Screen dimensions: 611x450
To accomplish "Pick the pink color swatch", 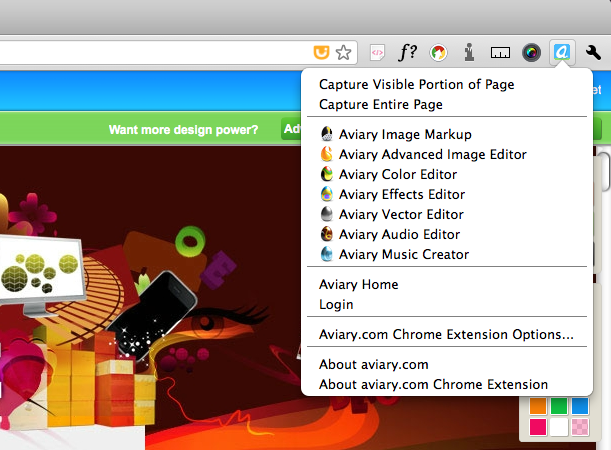I will coord(538,427).
